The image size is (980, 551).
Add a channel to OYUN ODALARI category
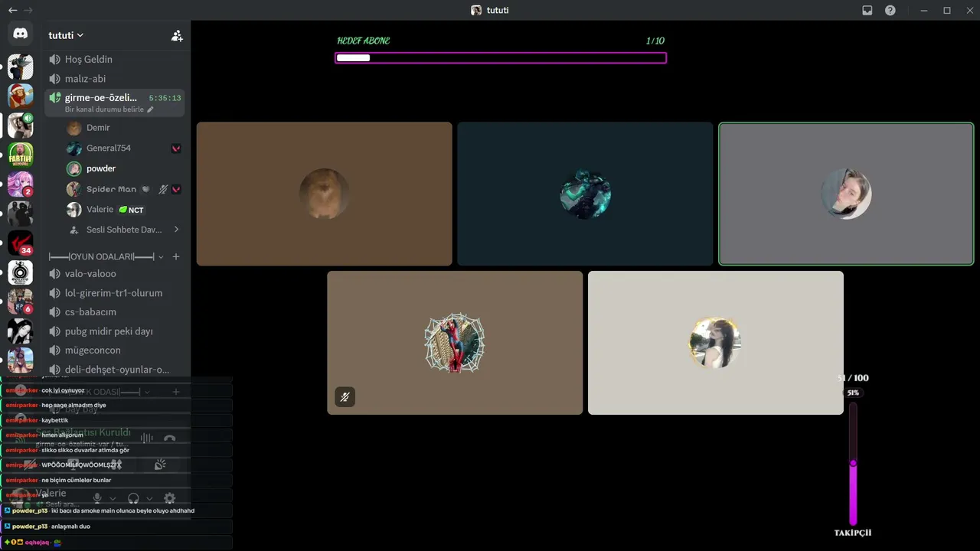(176, 256)
